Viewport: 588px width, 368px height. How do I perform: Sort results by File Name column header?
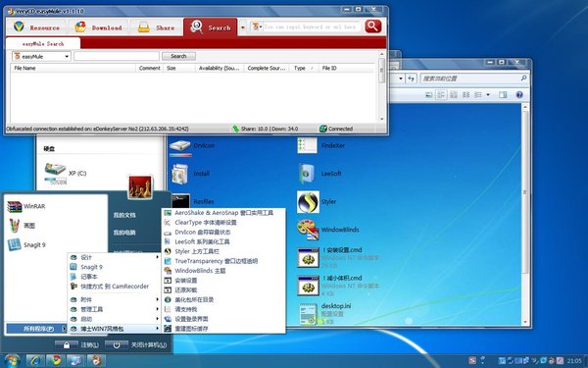73,68
